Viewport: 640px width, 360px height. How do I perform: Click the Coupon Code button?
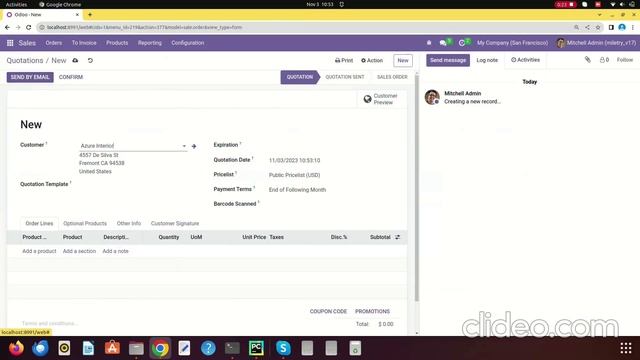point(328,311)
